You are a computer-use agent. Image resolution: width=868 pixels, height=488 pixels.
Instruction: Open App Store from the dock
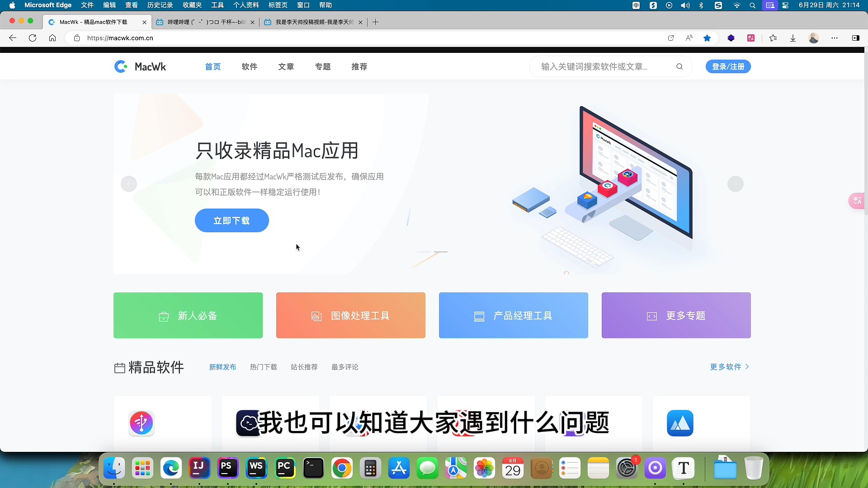click(x=399, y=469)
